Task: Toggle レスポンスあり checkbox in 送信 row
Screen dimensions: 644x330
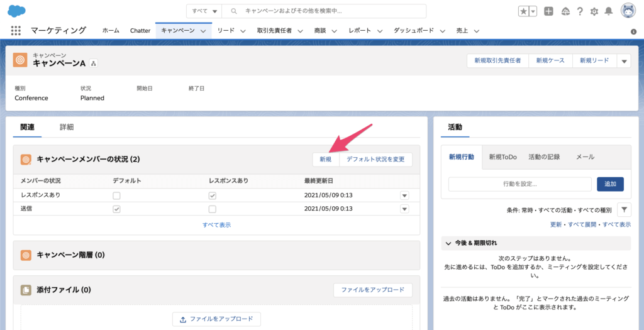Action: pos(212,209)
